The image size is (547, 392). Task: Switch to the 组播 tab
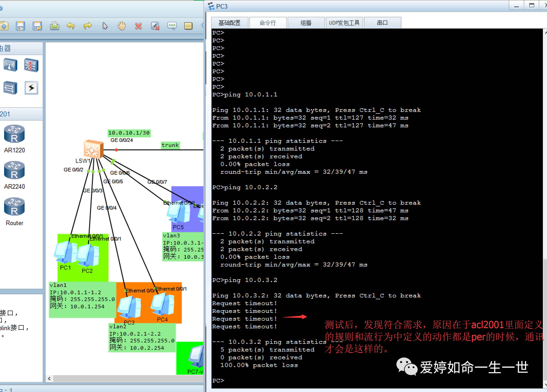306,23
